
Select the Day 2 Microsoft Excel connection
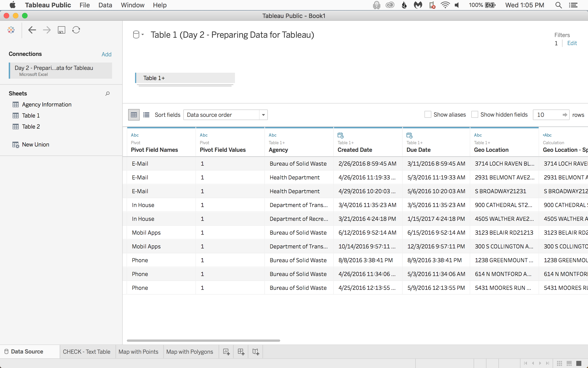pos(60,71)
